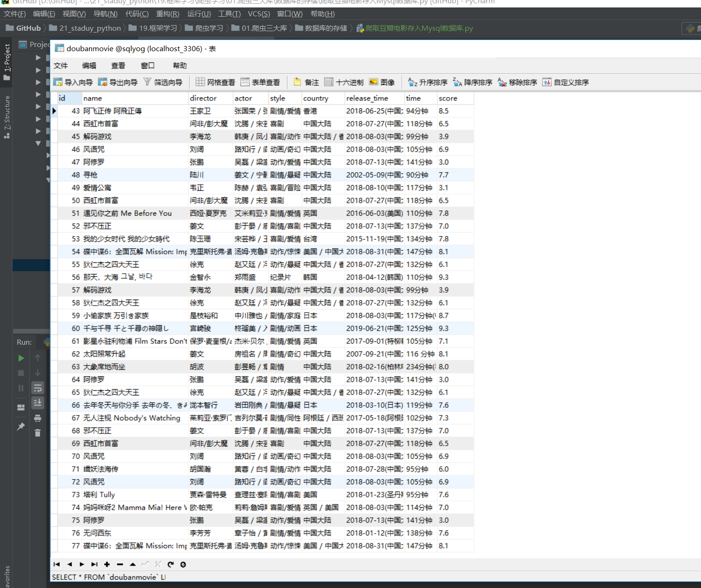This screenshot has height=588, width=701.
Task: Toggle scroll-to-end in the Run console
Action: (x=38, y=403)
